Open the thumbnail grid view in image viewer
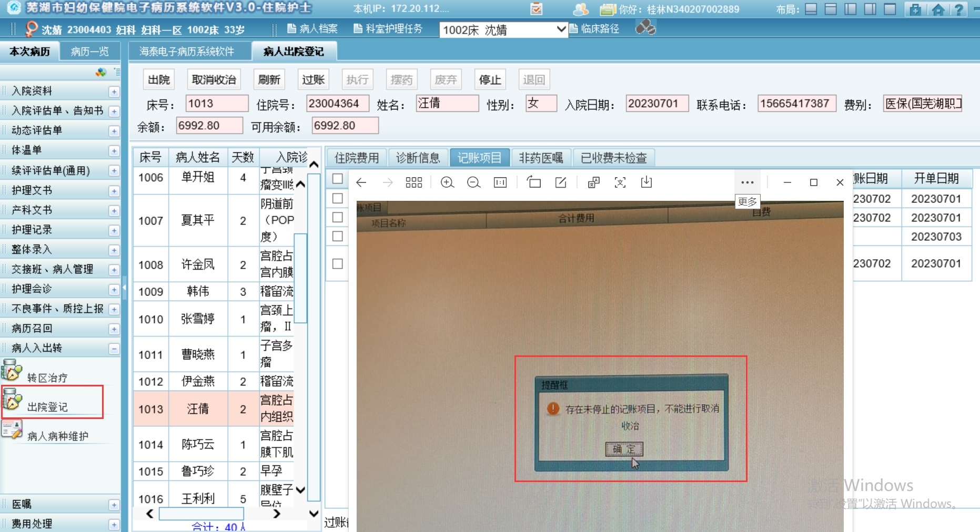980x532 pixels. (414, 182)
